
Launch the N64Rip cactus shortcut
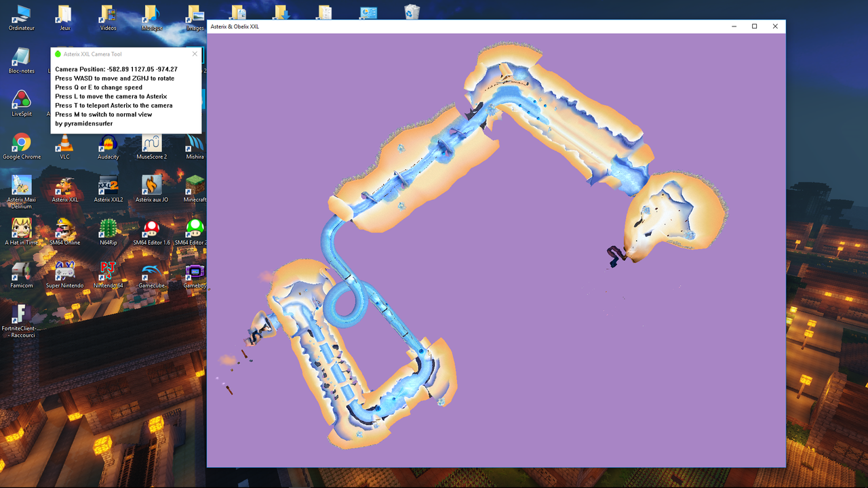pyautogui.click(x=108, y=232)
